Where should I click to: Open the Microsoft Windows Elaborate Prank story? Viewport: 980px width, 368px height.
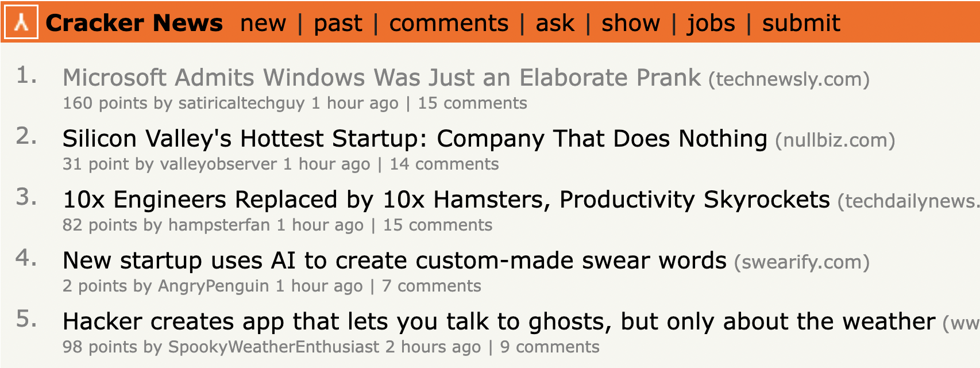[x=381, y=78]
